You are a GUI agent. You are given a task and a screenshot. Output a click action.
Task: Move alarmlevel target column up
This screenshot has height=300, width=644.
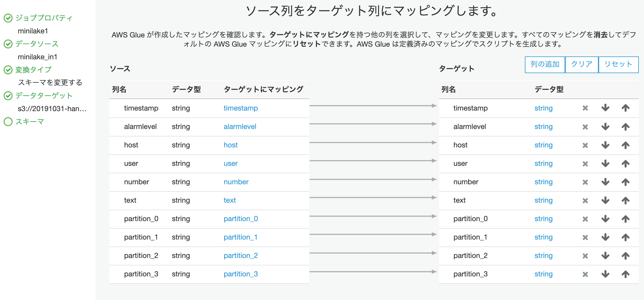[626, 126]
